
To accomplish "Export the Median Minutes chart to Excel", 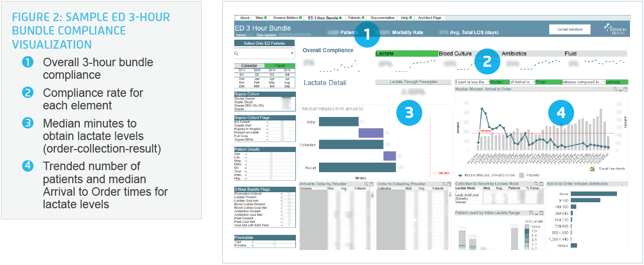I will coord(615,89).
